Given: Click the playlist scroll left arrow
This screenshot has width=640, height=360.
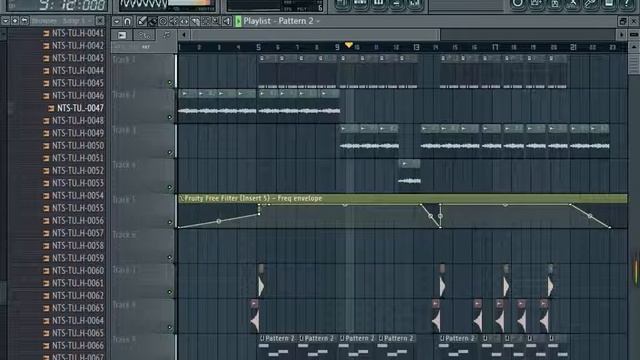Looking at the screenshot, I should 184,35.
